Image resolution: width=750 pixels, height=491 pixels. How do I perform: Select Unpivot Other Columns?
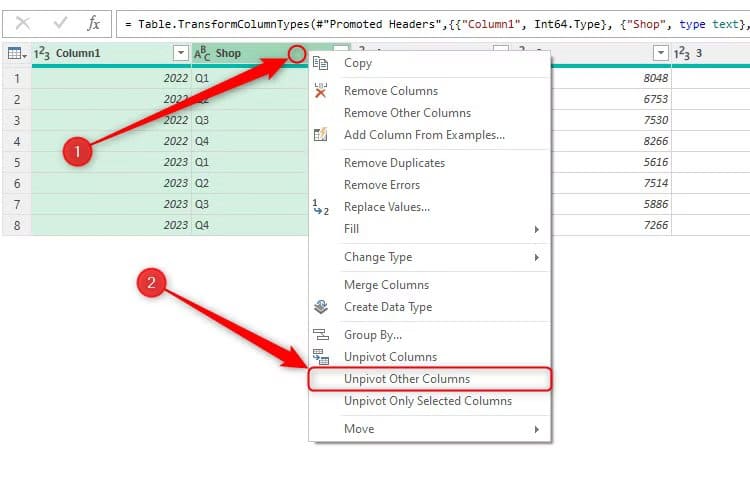click(x=430, y=379)
